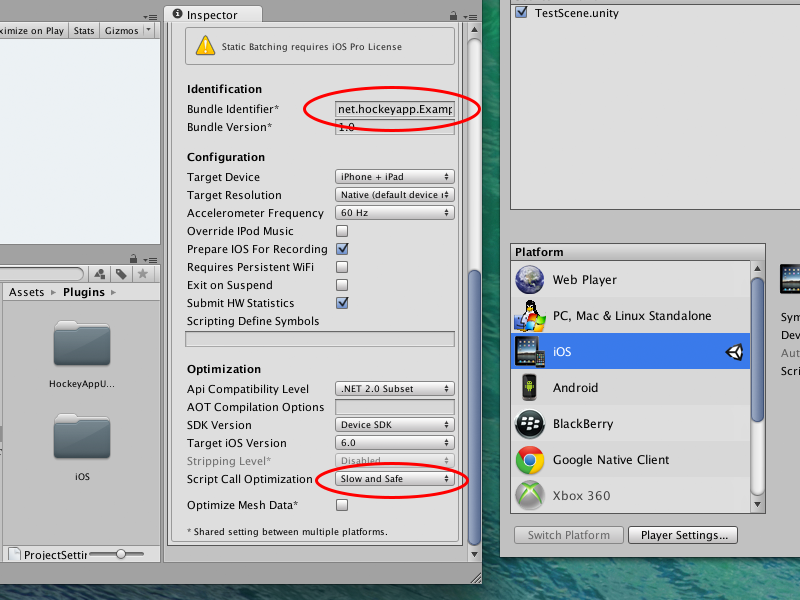Open the Api Compatibility Level dropdown

point(394,389)
